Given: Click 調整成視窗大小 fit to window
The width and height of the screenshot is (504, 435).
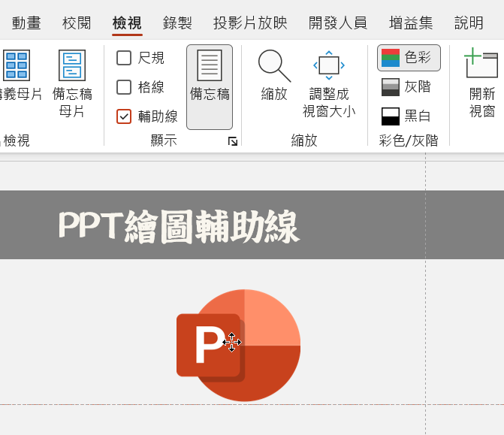Looking at the screenshot, I should 329,83.
